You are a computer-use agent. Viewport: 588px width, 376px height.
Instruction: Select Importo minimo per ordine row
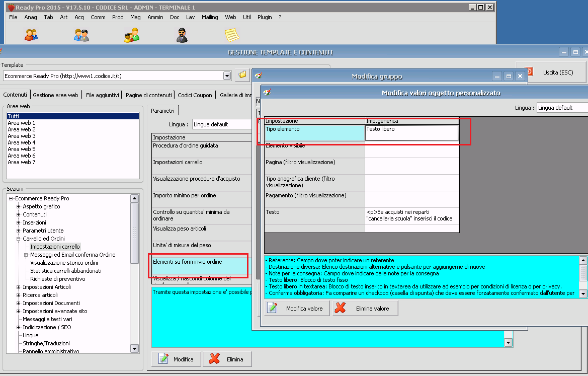tap(202, 199)
